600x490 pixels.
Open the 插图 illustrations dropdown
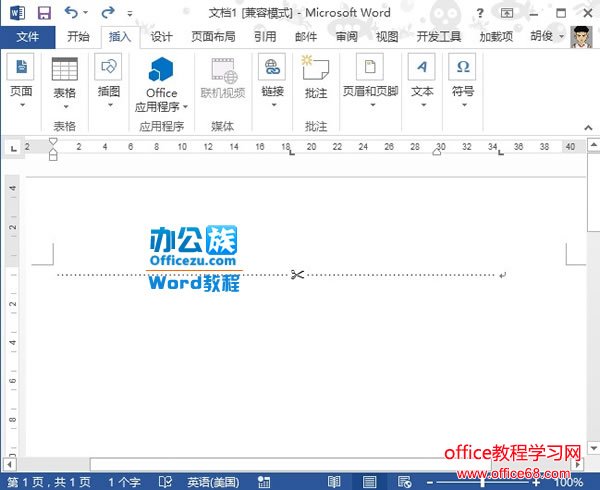click(109, 81)
